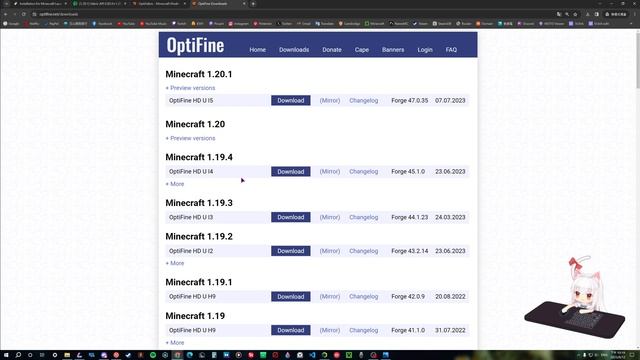
Task: Open the browser three-dot menu
Action: [x=635, y=14]
